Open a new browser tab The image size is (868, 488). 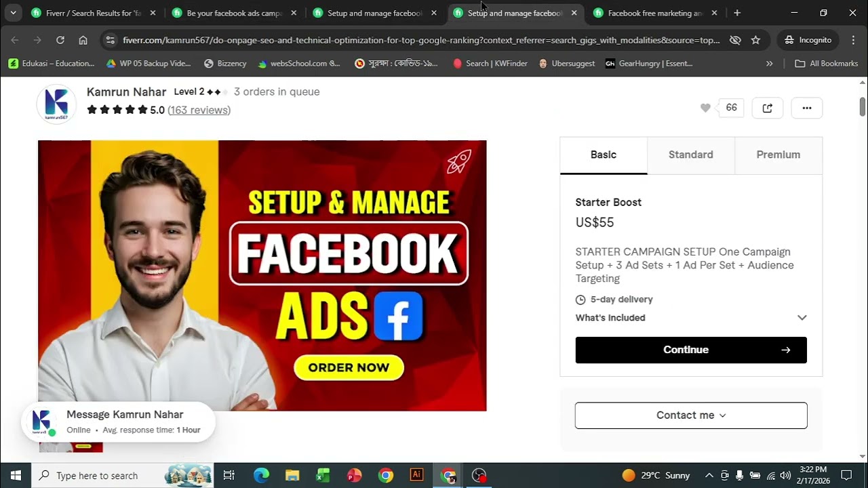click(x=737, y=13)
